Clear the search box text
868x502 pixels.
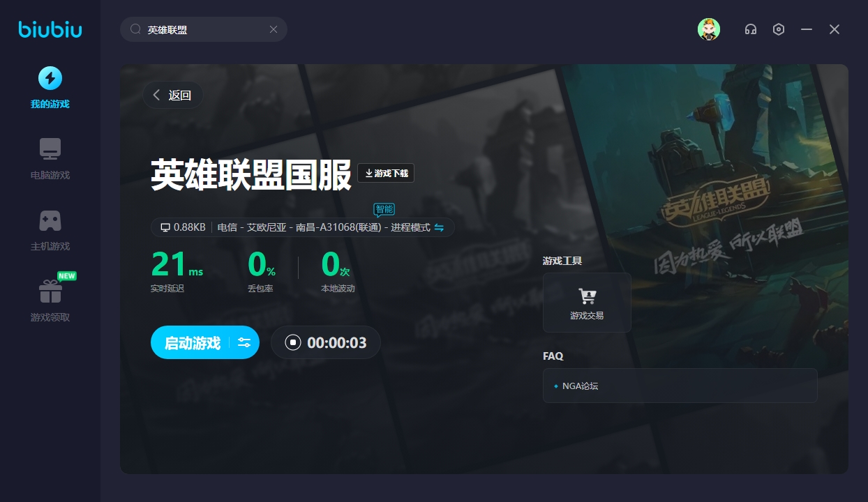[x=274, y=29]
